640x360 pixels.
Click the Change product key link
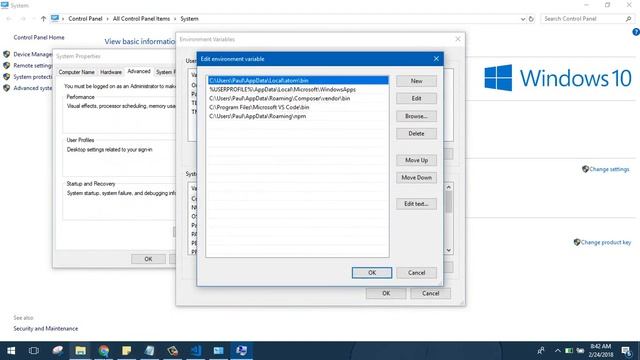606,242
